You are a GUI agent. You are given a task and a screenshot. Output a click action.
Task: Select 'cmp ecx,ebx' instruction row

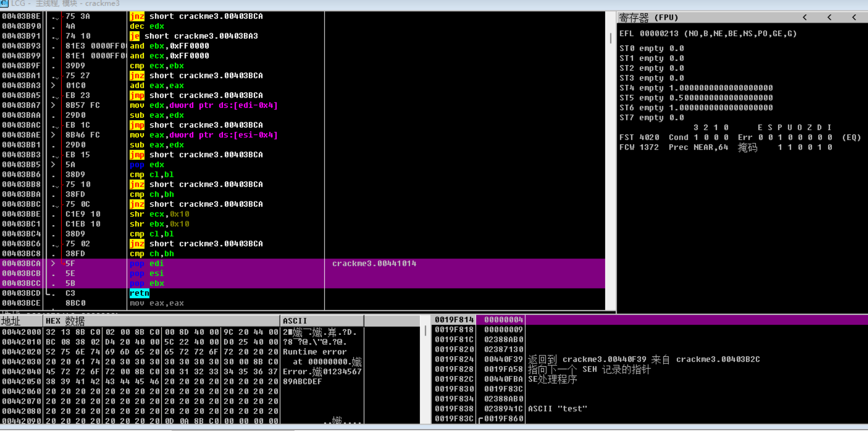(x=302, y=66)
